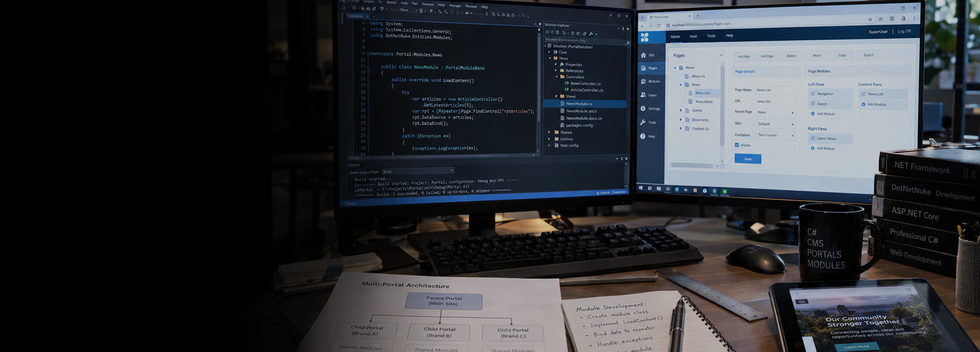Click the browser reload button
980x352 pixels.
(x=659, y=26)
